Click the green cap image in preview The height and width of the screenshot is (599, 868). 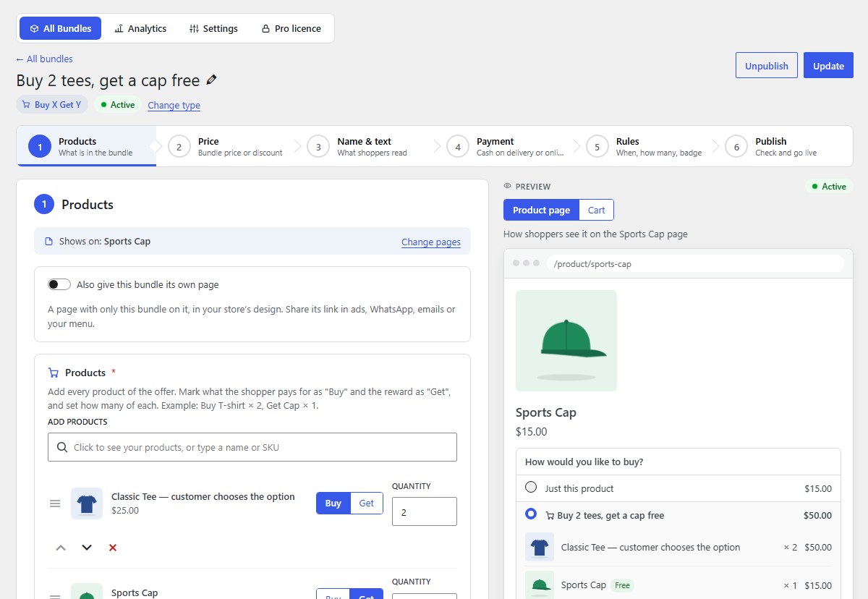click(566, 341)
